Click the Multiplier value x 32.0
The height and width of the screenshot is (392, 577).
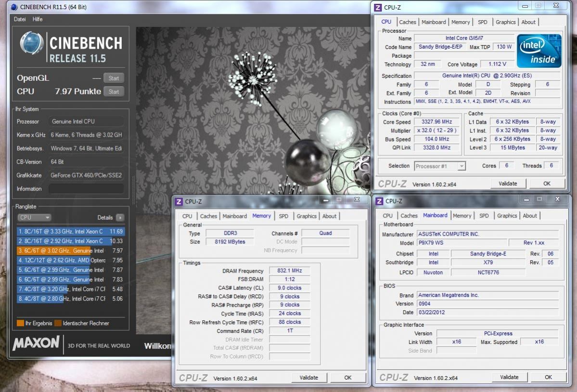point(436,130)
